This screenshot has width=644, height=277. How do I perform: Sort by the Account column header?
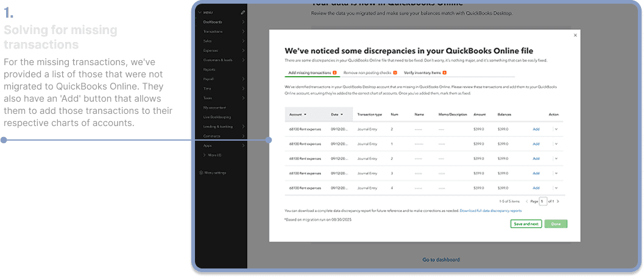pos(298,114)
